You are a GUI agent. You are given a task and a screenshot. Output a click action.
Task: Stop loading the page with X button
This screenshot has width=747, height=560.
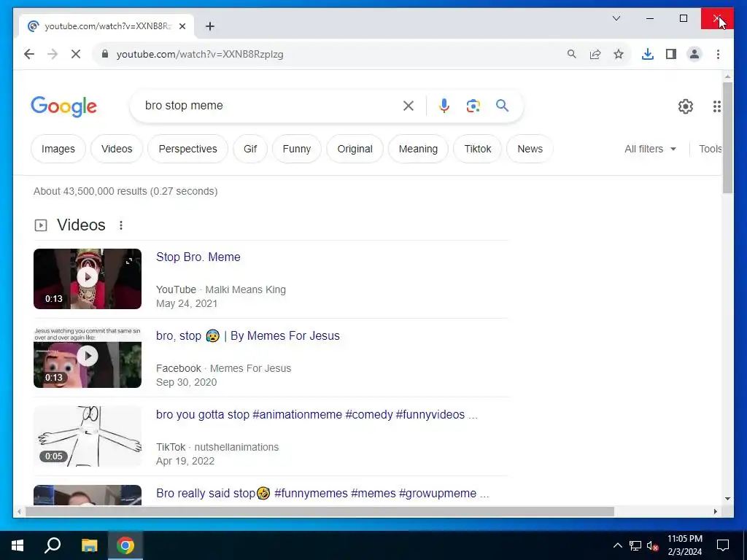click(x=76, y=54)
